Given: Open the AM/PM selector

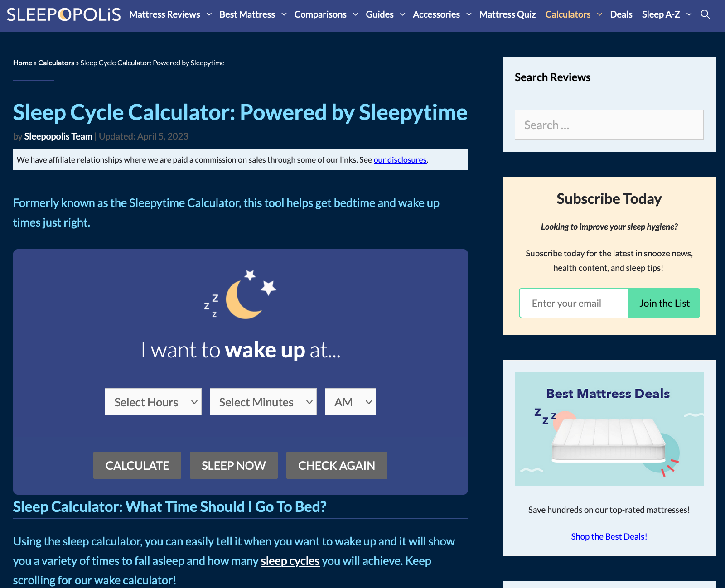Looking at the screenshot, I should click(350, 402).
